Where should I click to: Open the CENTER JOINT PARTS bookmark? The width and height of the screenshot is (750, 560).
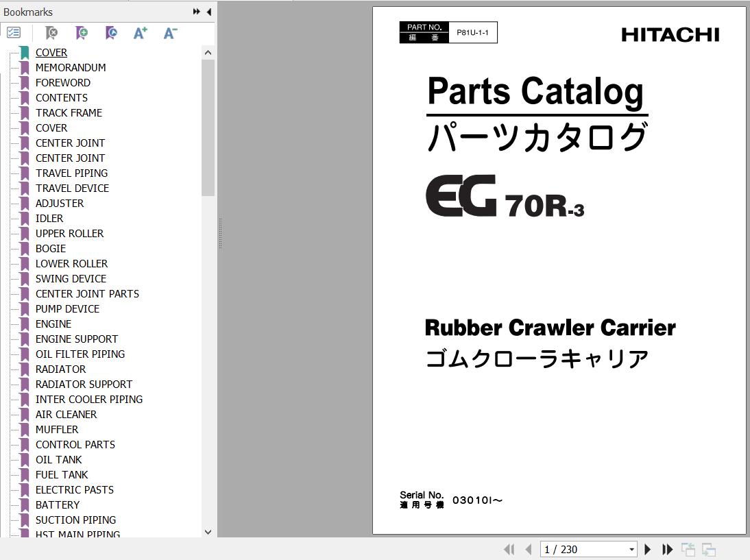point(87,293)
